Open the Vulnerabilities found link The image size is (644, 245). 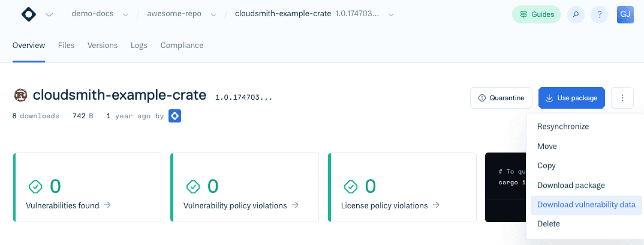click(62, 205)
